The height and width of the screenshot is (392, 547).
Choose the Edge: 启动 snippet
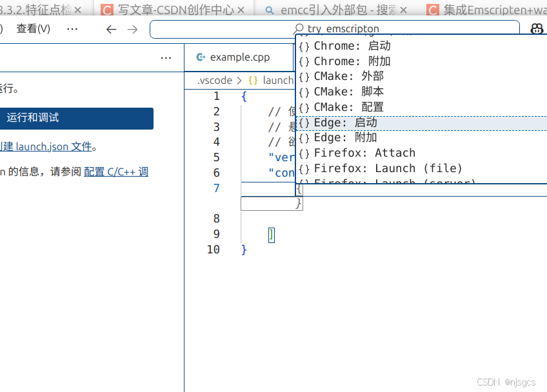click(x=421, y=122)
